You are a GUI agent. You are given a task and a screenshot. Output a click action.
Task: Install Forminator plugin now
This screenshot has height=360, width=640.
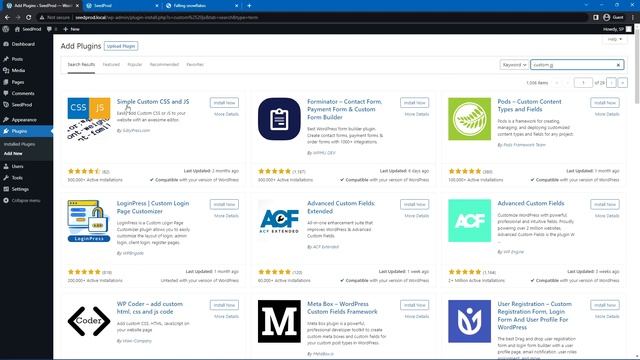click(414, 103)
